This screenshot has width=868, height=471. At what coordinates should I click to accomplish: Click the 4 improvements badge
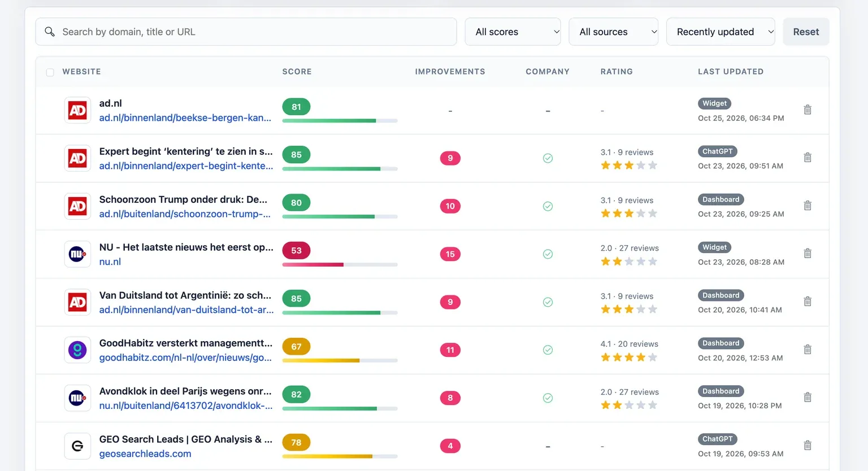450,446
